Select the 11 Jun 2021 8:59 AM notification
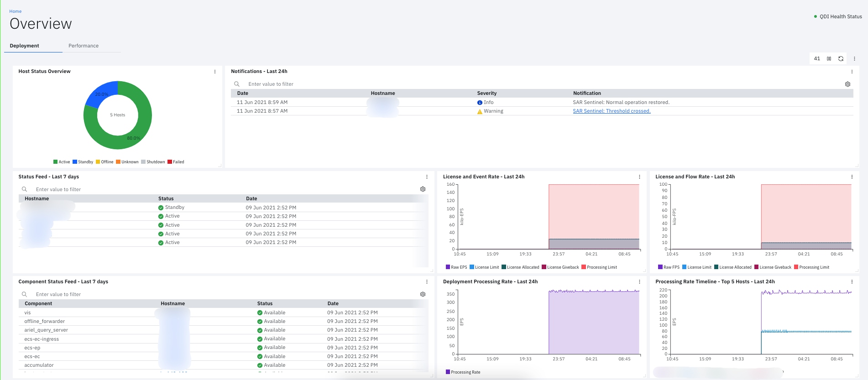The width and height of the screenshot is (868, 380). coord(542,102)
